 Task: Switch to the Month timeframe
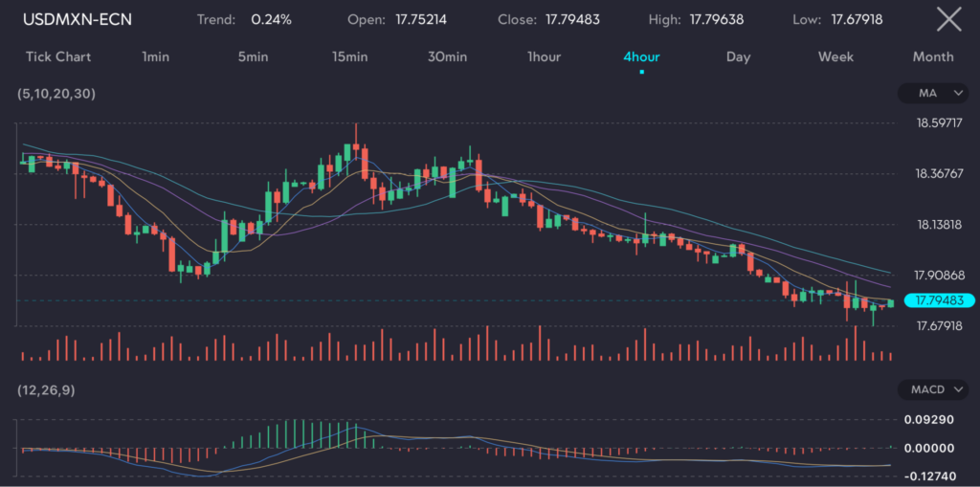point(933,56)
